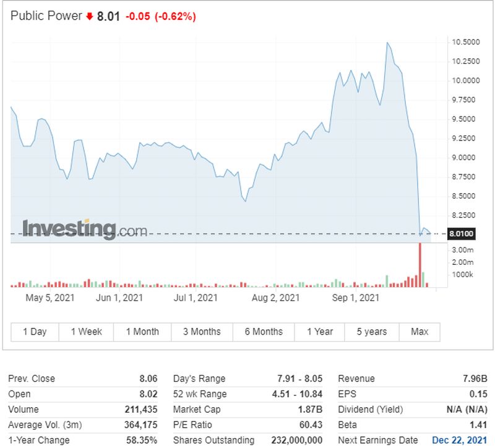This screenshot has width=495, height=448.
Task: Choose the 5 years chart range
Action: coord(372,332)
